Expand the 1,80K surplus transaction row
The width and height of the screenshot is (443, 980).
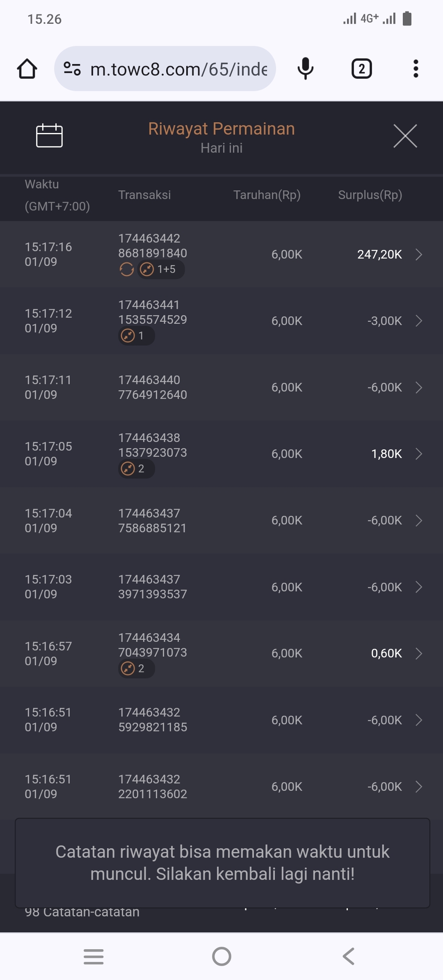[x=418, y=454]
